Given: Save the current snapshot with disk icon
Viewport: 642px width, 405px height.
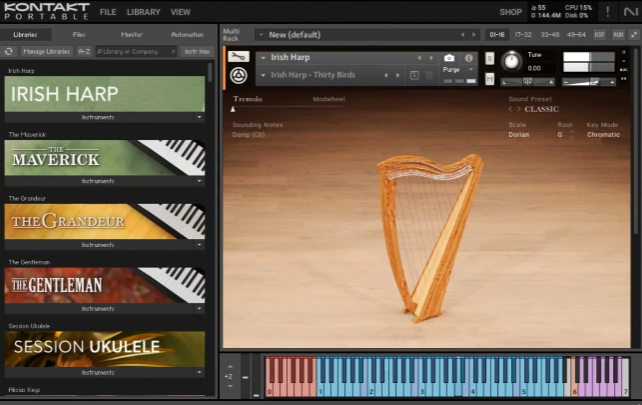Looking at the screenshot, I should (414, 75).
